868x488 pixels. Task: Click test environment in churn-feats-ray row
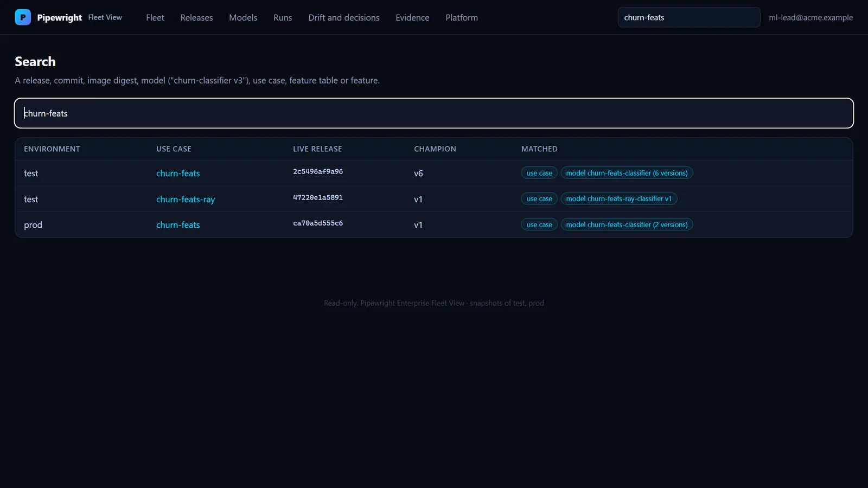[31, 200]
